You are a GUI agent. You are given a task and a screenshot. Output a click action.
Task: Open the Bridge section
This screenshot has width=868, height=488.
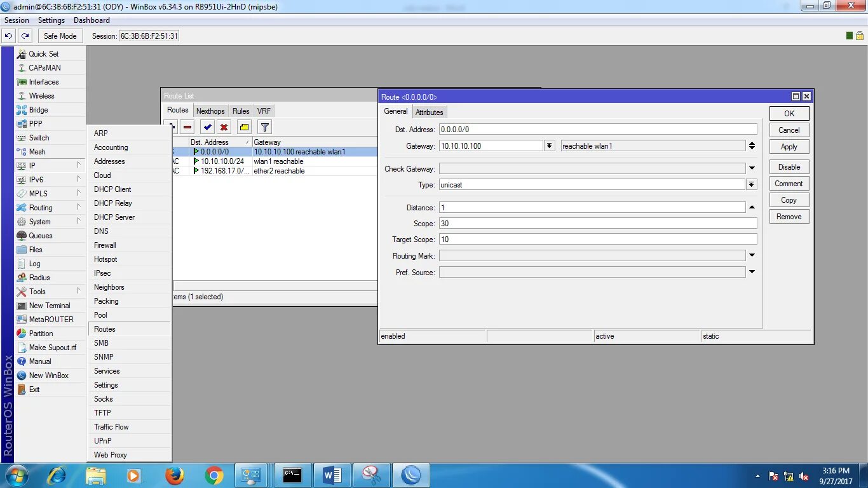50,110
